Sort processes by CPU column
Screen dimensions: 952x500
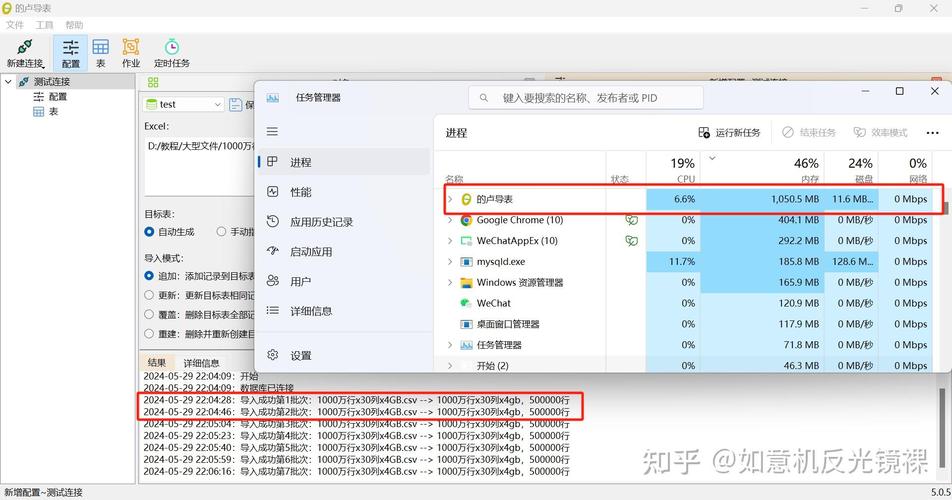click(x=673, y=169)
